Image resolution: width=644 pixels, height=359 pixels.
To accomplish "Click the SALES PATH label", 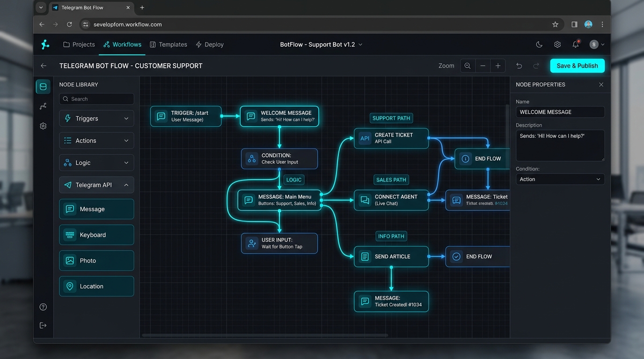I will [x=391, y=180].
